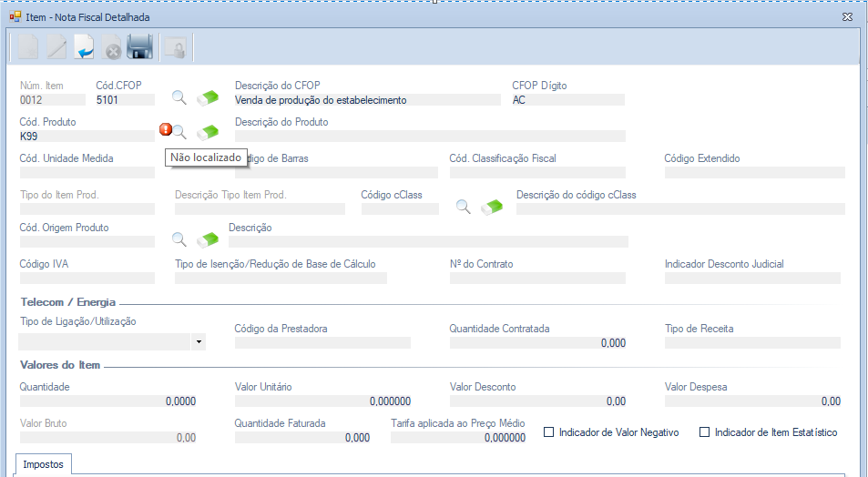Click the Código IVA field
This screenshot has width=868, height=477.
point(87,279)
